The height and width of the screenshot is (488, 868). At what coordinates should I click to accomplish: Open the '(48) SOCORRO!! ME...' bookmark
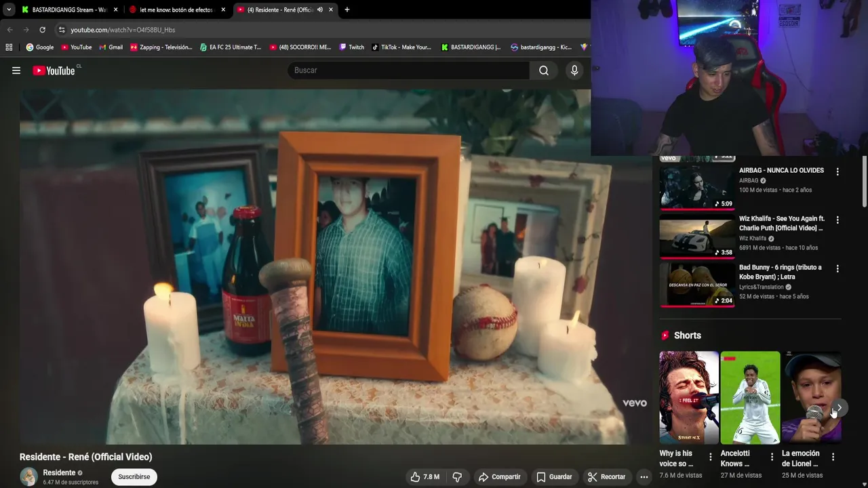pos(300,47)
